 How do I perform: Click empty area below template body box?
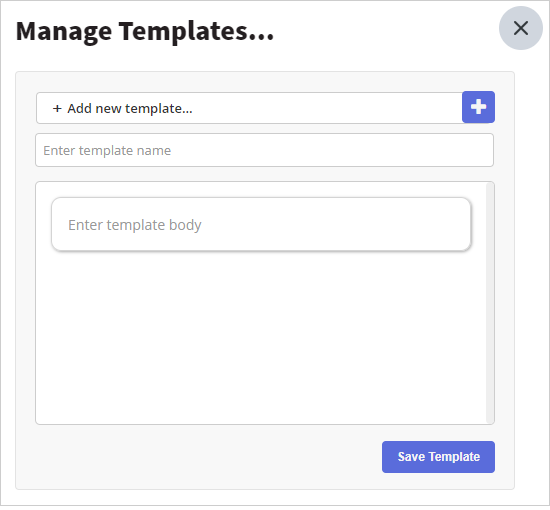pos(261,337)
